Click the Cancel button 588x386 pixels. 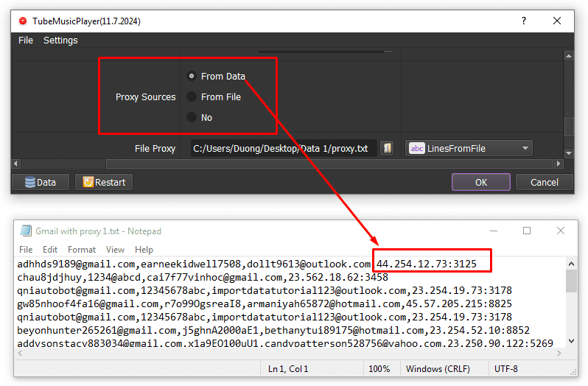coord(544,182)
